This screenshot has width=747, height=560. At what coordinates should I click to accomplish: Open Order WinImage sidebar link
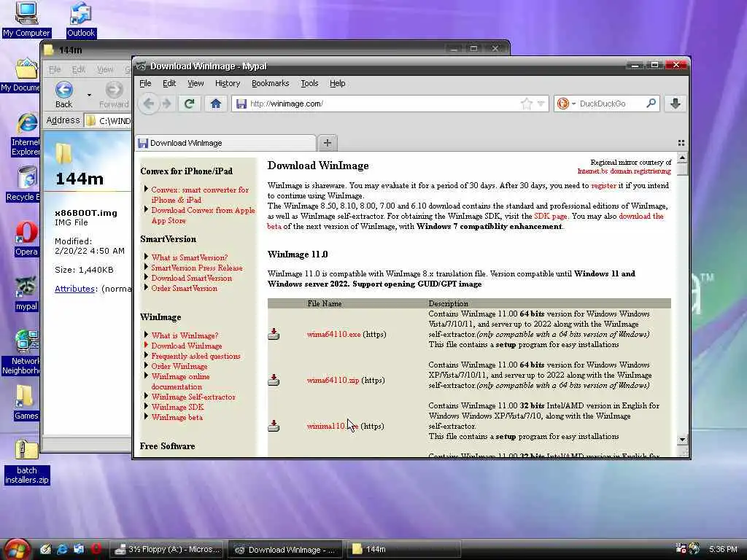coord(179,366)
